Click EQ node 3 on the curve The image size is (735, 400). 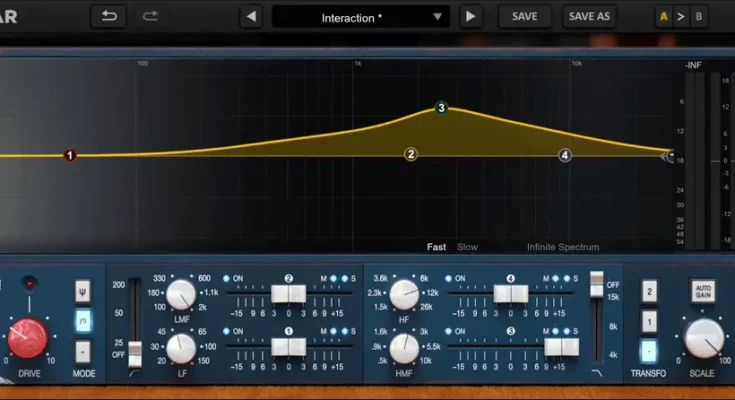[441, 108]
